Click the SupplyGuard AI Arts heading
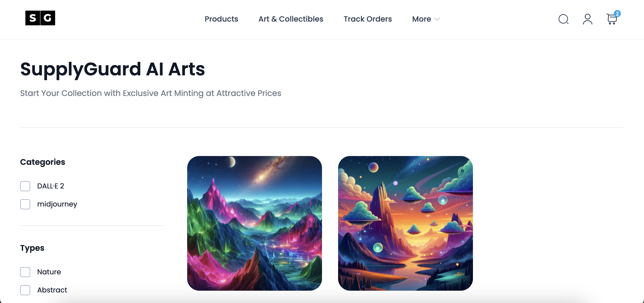The width and height of the screenshot is (644, 303). [x=113, y=69]
